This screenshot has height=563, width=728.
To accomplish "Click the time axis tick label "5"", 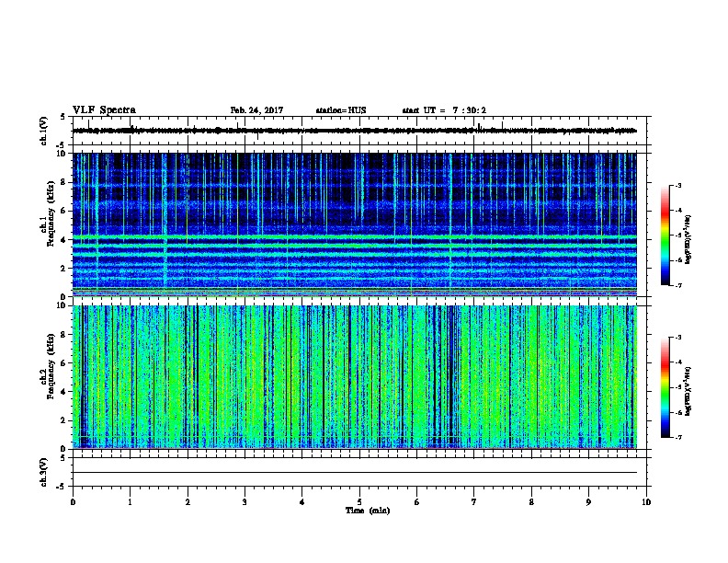I will point(359,502).
